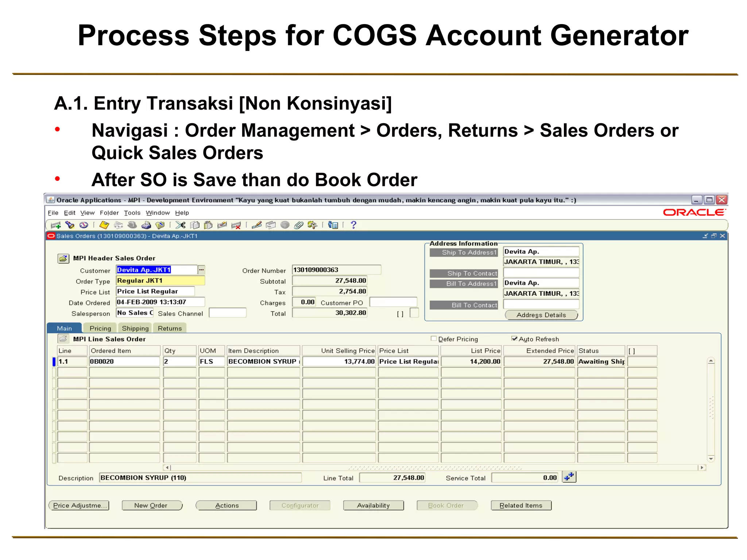This screenshot has width=747, height=560.
Task: Click the Address Details button
Action: point(541,315)
